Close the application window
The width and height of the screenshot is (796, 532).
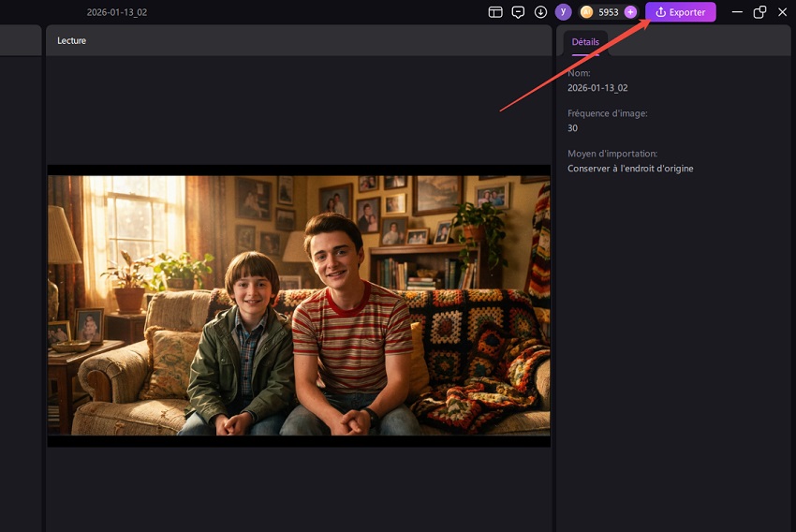(x=782, y=12)
